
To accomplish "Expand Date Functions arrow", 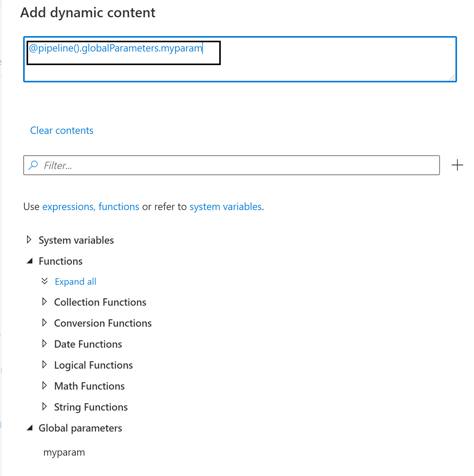I will click(44, 344).
